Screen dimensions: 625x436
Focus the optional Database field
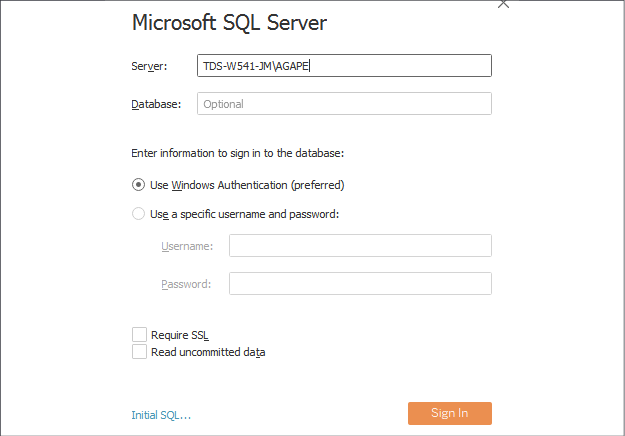[x=344, y=104]
